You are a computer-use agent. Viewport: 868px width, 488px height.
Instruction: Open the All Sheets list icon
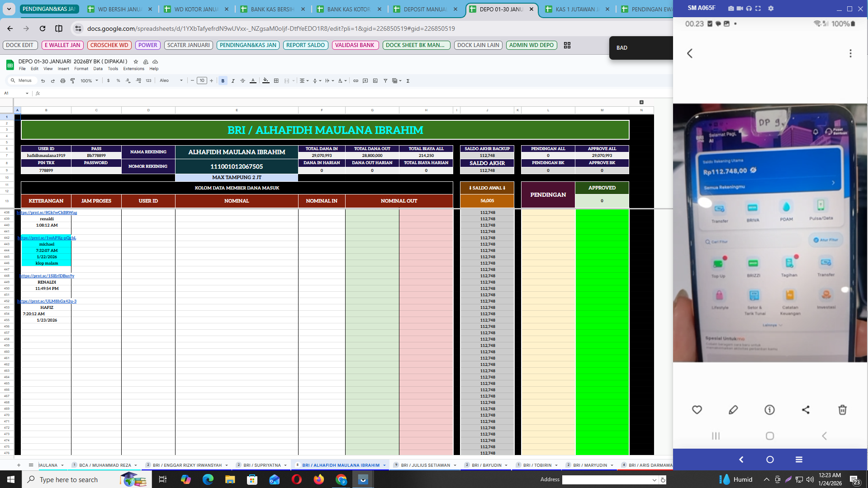pos(31,465)
